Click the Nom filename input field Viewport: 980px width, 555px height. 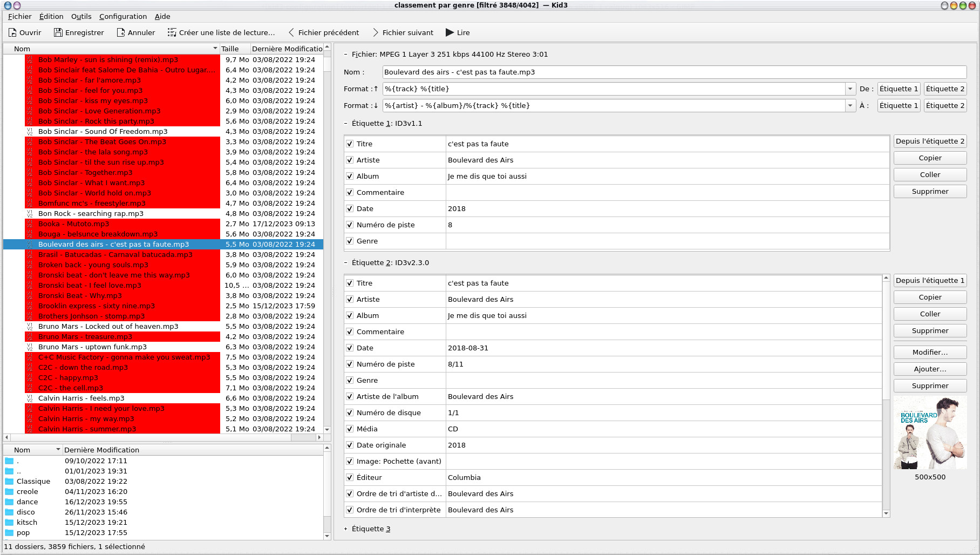tap(674, 72)
